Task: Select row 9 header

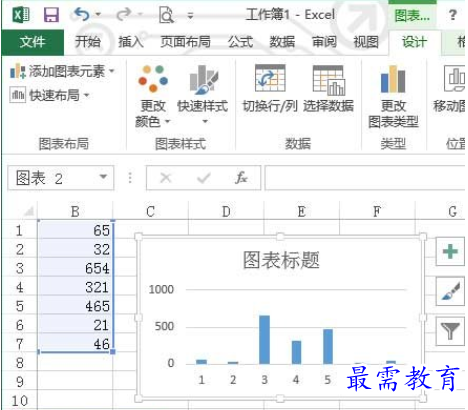Action: click(x=19, y=382)
